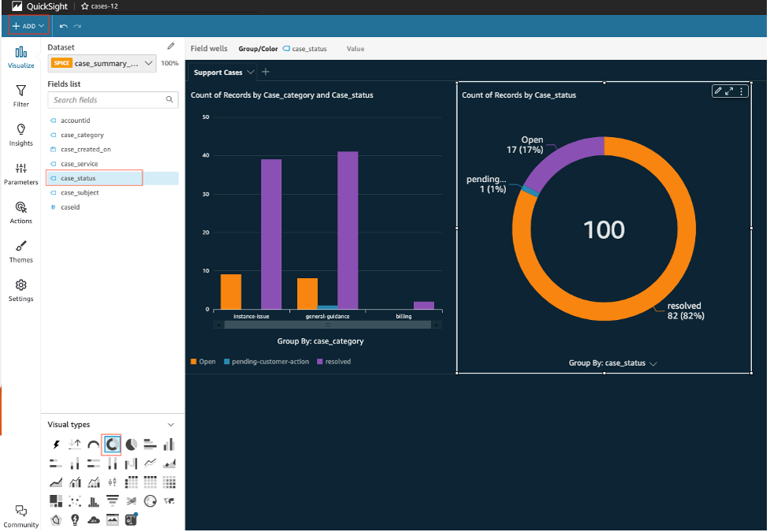Click inside the Search fields box
770x532 pixels.
pyautogui.click(x=113, y=100)
